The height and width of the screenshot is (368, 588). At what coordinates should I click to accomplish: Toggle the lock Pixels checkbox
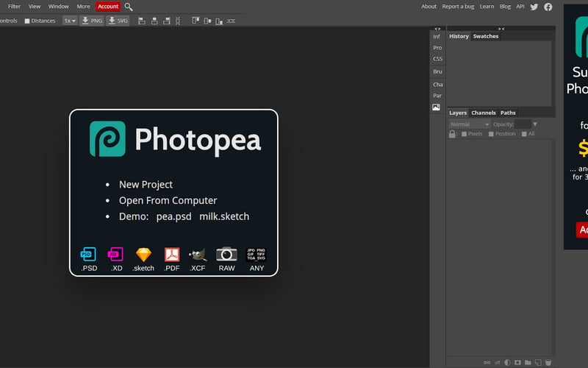464,134
